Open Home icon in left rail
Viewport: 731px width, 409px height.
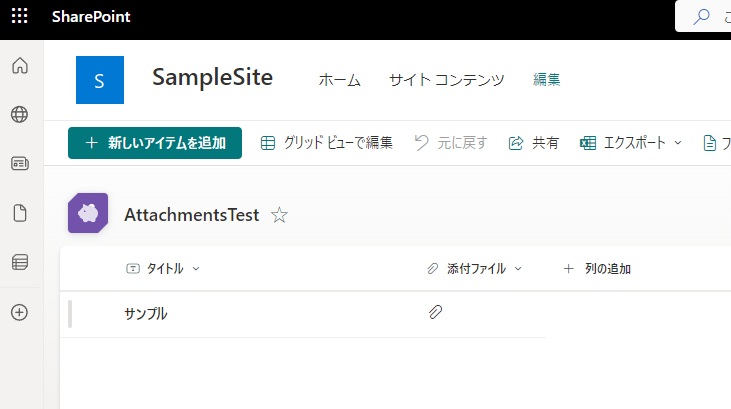[x=20, y=66]
